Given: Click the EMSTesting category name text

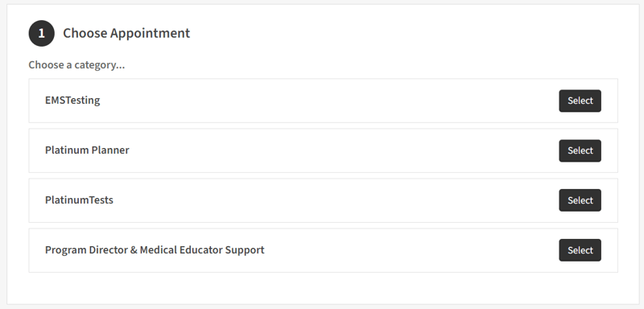Looking at the screenshot, I should 72,101.
